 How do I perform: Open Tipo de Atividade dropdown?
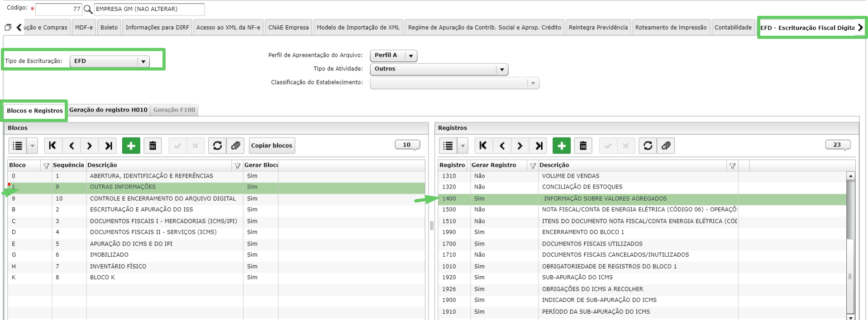502,70
